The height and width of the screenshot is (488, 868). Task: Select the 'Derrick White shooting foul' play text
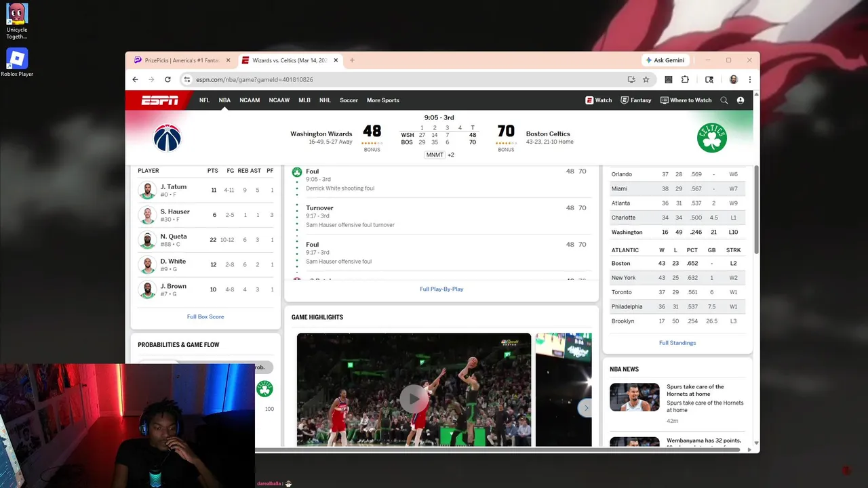[x=340, y=188]
